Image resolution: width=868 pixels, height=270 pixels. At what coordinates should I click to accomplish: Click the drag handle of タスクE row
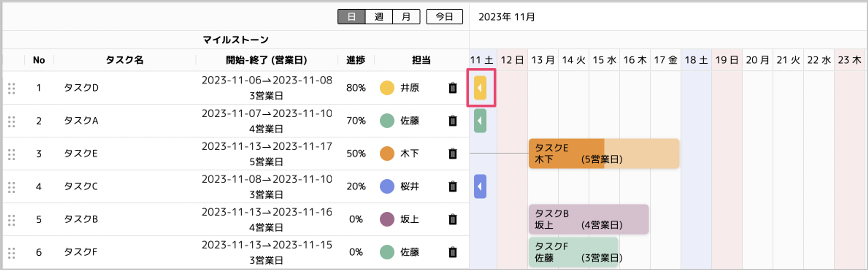click(12, 154)
